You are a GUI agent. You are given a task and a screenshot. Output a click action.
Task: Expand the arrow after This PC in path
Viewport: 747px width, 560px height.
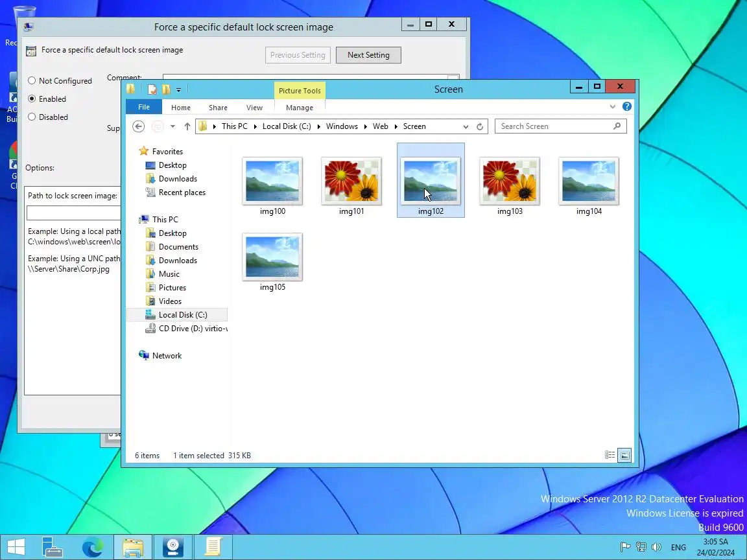(x=255, y=126)
